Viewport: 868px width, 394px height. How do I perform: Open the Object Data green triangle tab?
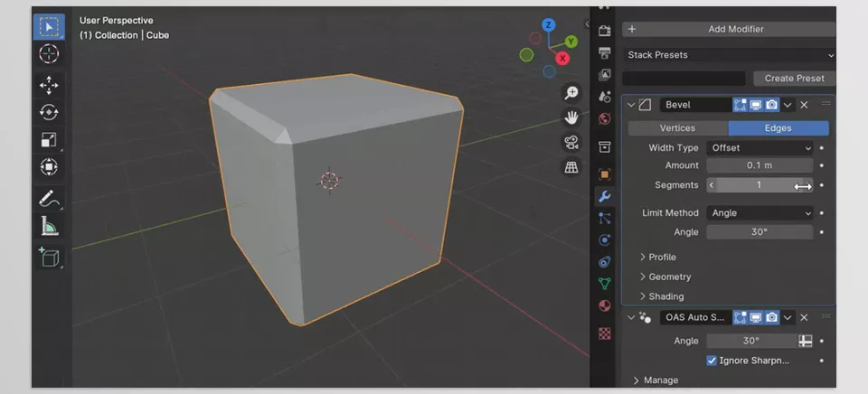(605, 284)
